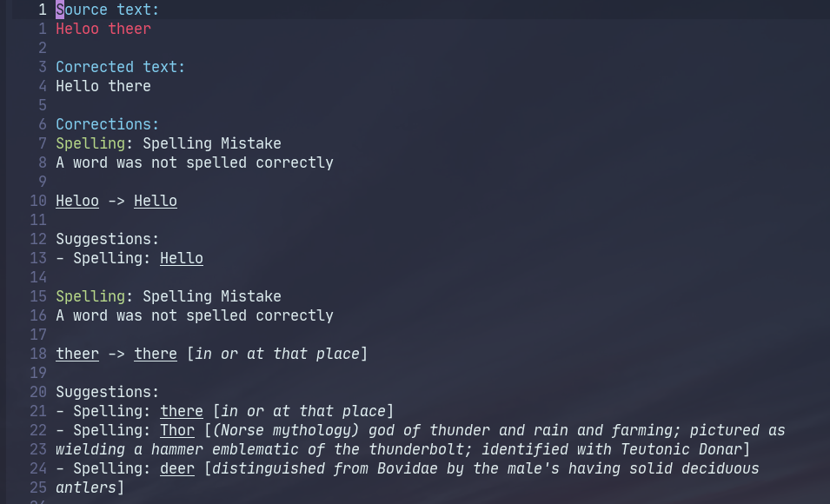Click the underlined "Heloo" misspelled word
Image resolution: width=830 pixels, height=504 pixels.
(x=77, y=201)
